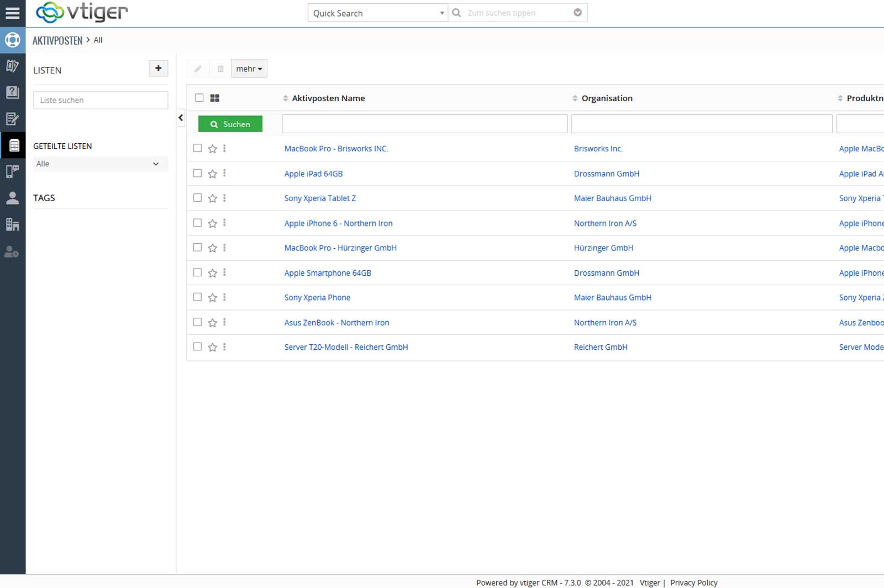Expand the mehr dropdown

[249, 69]
